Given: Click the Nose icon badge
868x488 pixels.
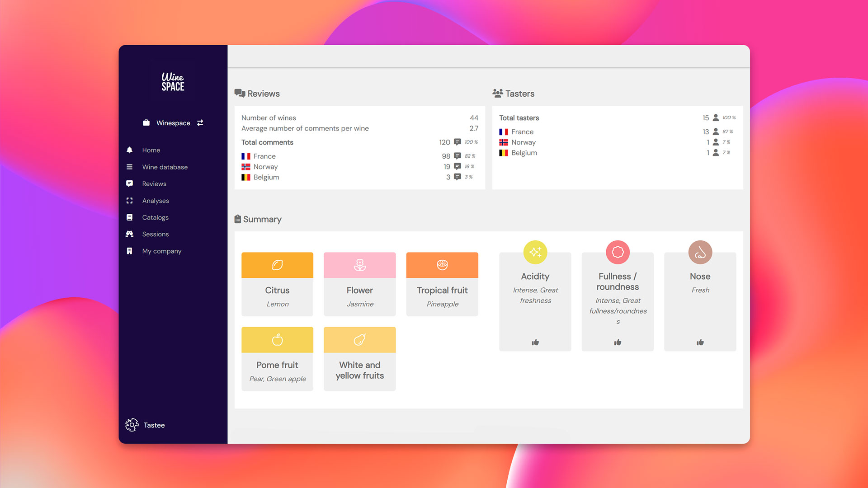Looking at the screenshot, I should click(700, 252).
